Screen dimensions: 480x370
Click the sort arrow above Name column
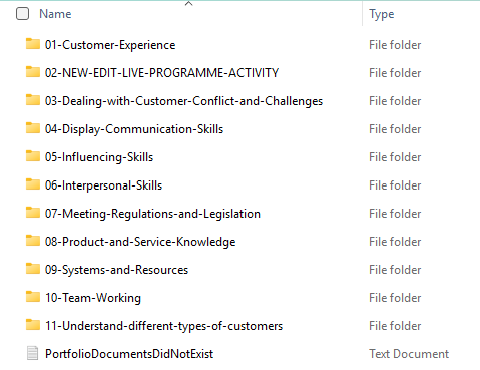click(x=189, y=3)
